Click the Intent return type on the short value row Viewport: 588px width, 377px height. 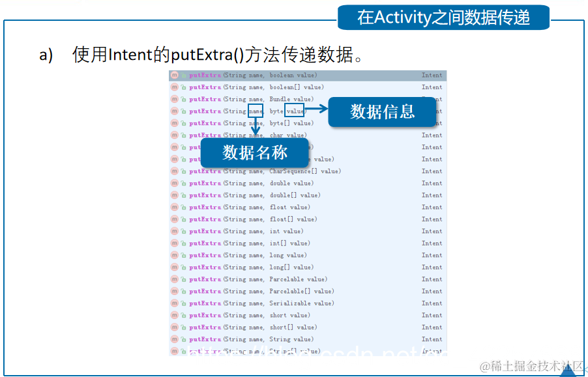pos(432,315)
